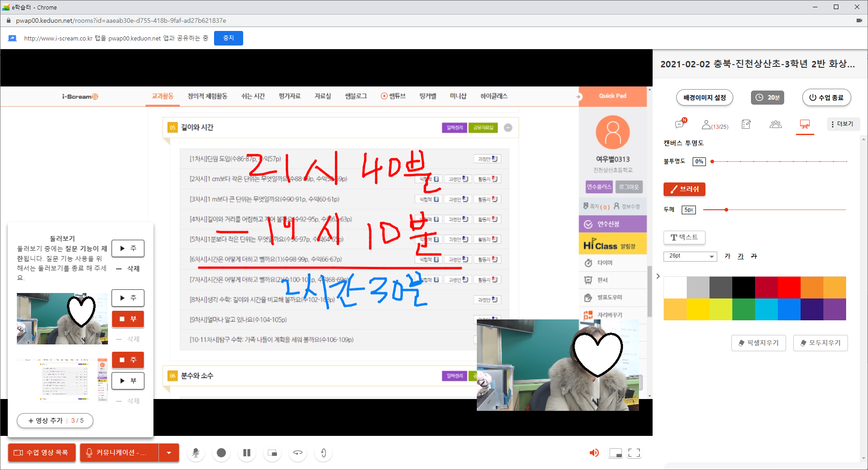
Task: Click the 텍스트 text tool button
Action: tap(684, 238)
